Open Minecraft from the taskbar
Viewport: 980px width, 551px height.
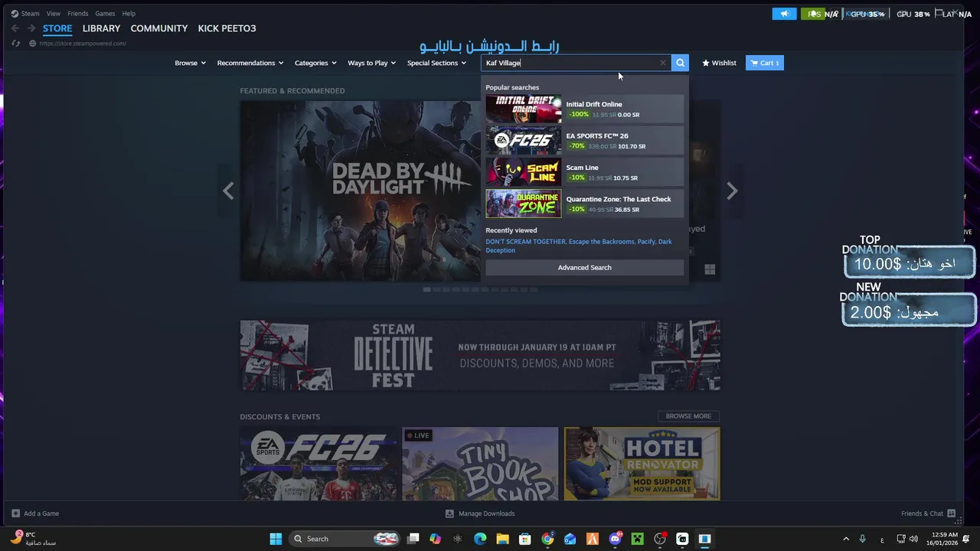[x=637, y=539]
